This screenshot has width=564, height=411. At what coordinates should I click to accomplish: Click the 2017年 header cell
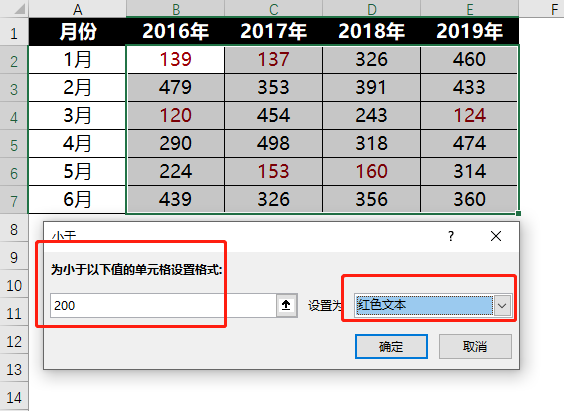tap(274, 32)
